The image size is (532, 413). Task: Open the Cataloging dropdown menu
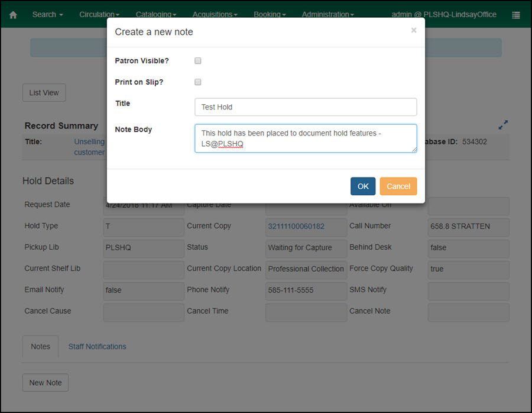coord(156,15)
